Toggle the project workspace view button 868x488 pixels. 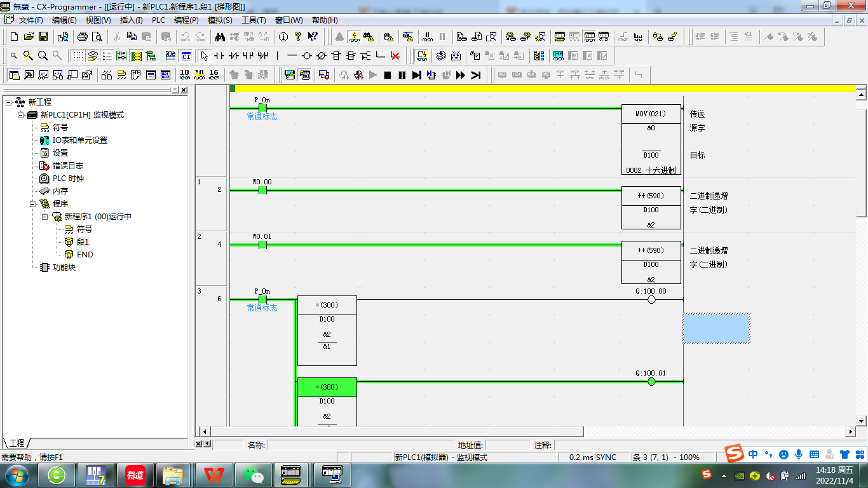tap(14, 75)
